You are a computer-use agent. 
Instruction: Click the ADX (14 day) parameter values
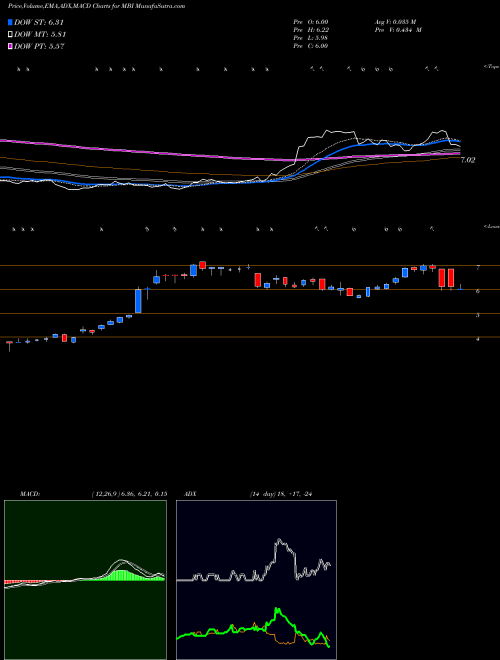(x=283, y=494)
